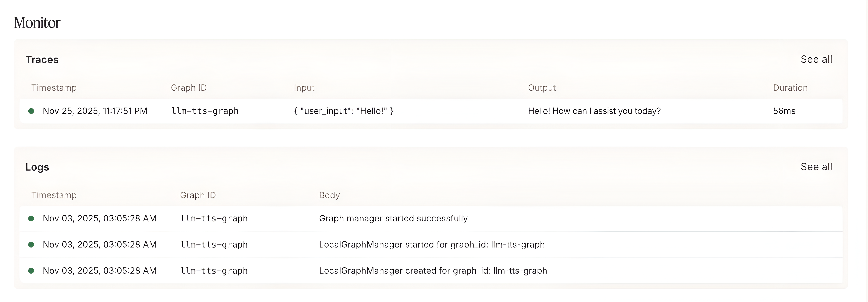Click the Traces Graph ID column header

tap(189, 88)
